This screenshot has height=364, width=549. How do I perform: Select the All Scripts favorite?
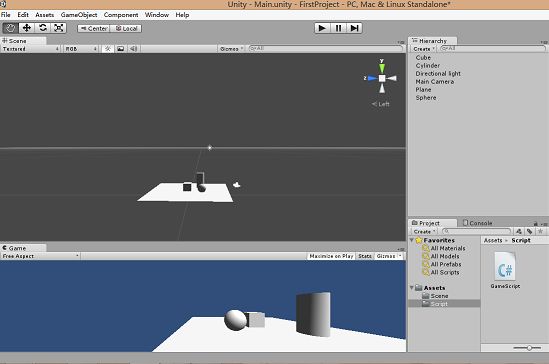point(441,272)
